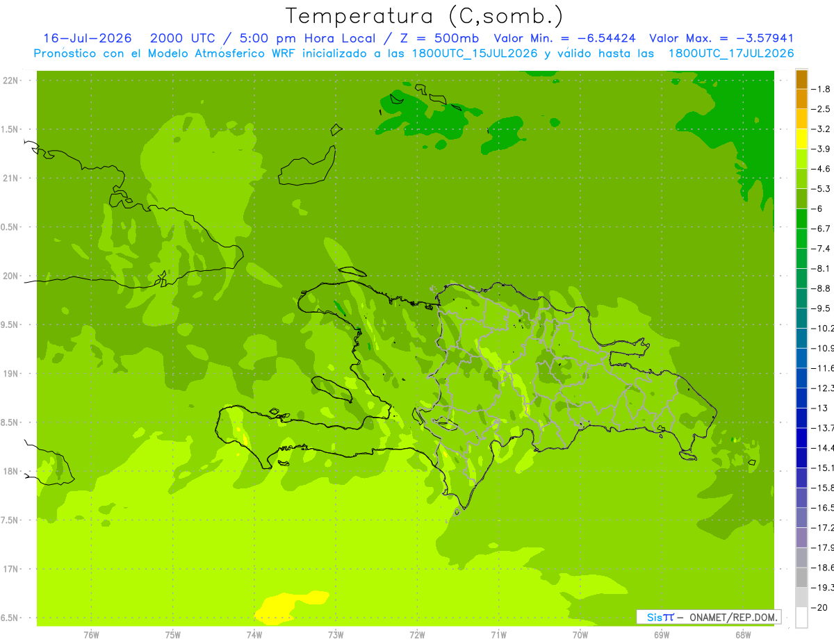This screenshot has height=644, width=834.
Task: Click the '20N' latitude axis label
Action: pyautogui.click(x=10, y=276)
